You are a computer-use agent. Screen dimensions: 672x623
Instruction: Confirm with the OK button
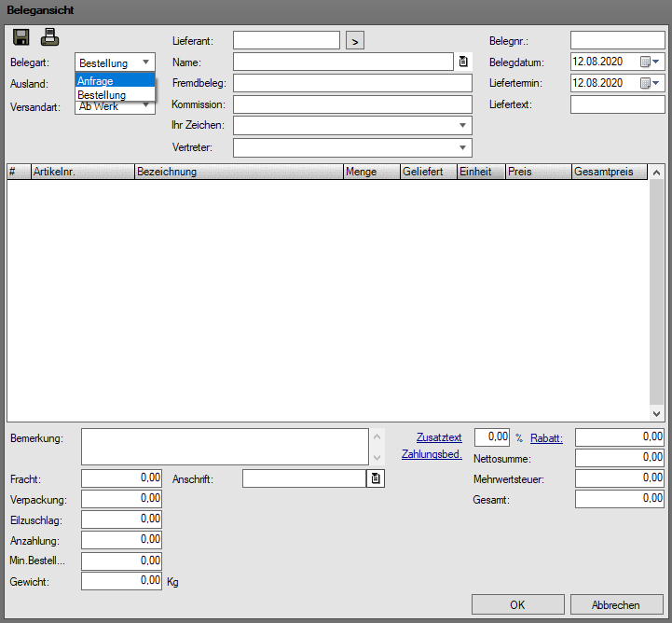pyautogui.click(x=517, y=604)
